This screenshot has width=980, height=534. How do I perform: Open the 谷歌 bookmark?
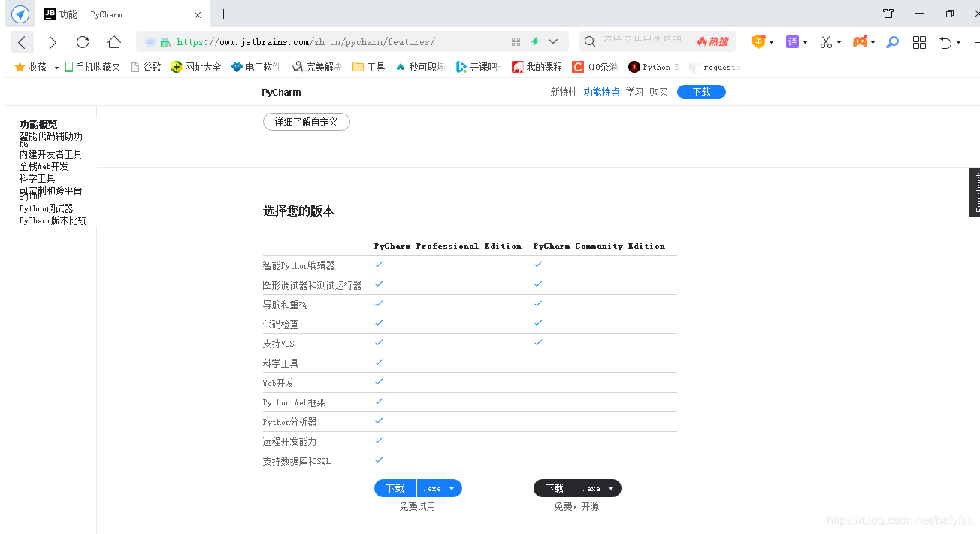click(x=146, y=67)
